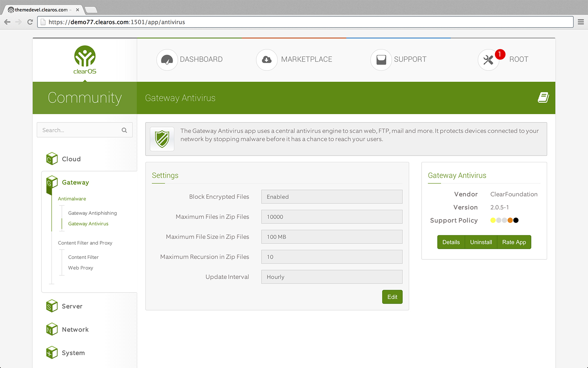Image resolution: width=588 pixels, height=368 pixels.
Task: Open the Marketplace cloud download icon
Action: (267, 60)
